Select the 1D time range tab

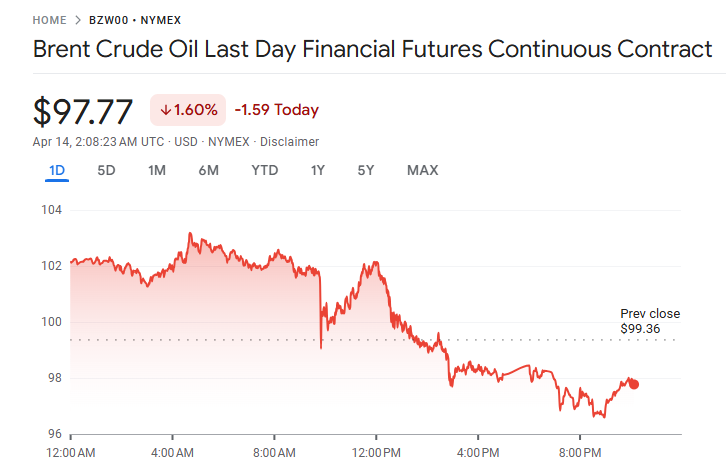coord(57,170)
